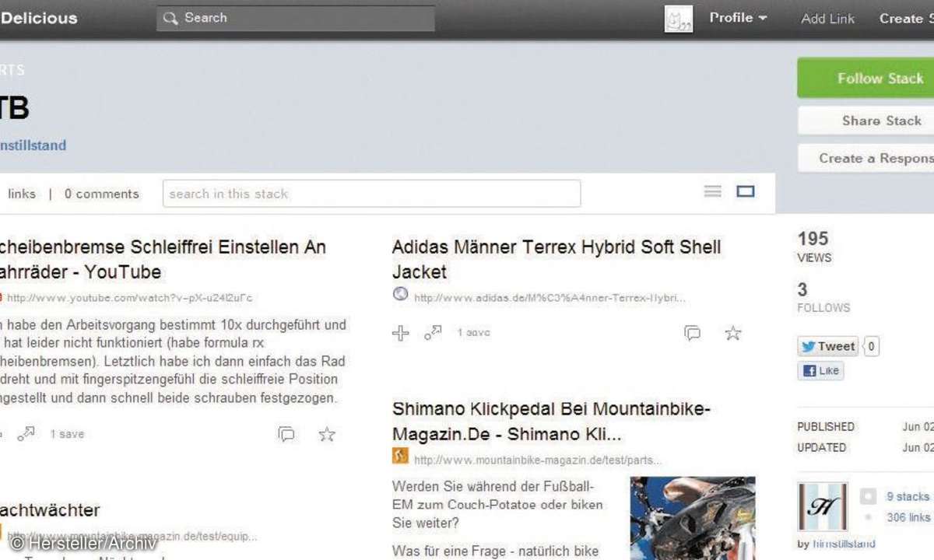The height and width of the screenshot is (560, 934).
Task: Open Add Link in the top bar
Action: coord(828,19)
